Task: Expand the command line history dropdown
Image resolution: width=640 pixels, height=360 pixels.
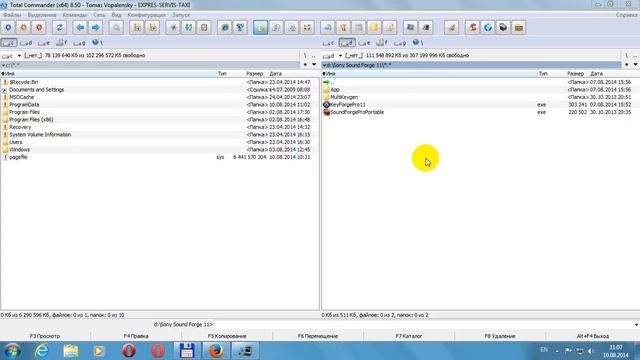Action: [x=636, y=325]
